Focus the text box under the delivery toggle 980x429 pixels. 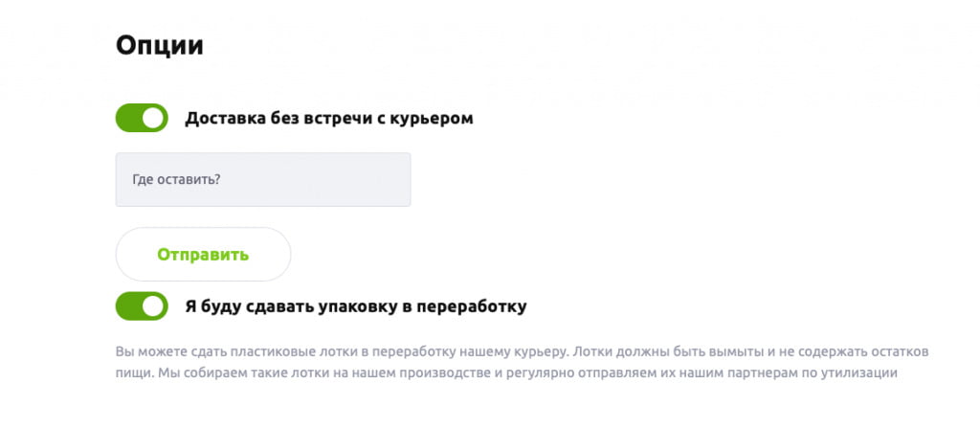[x=263, y=179]
